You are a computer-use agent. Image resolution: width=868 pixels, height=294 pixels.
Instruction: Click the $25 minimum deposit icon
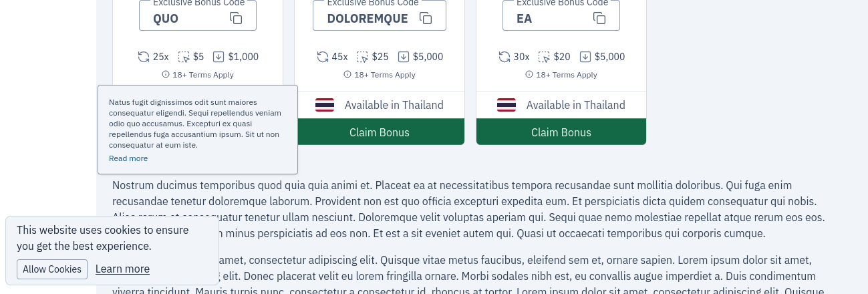[x=363, y=57]
